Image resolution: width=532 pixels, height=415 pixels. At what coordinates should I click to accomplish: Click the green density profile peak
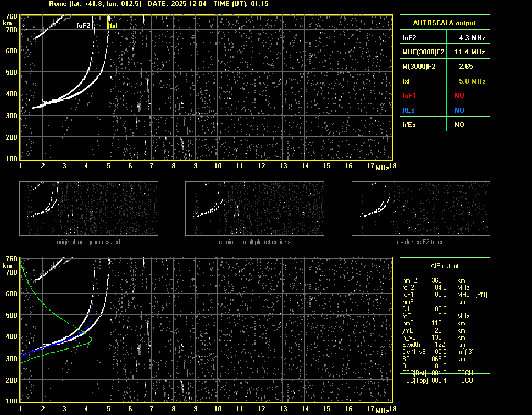click(91, 340)
